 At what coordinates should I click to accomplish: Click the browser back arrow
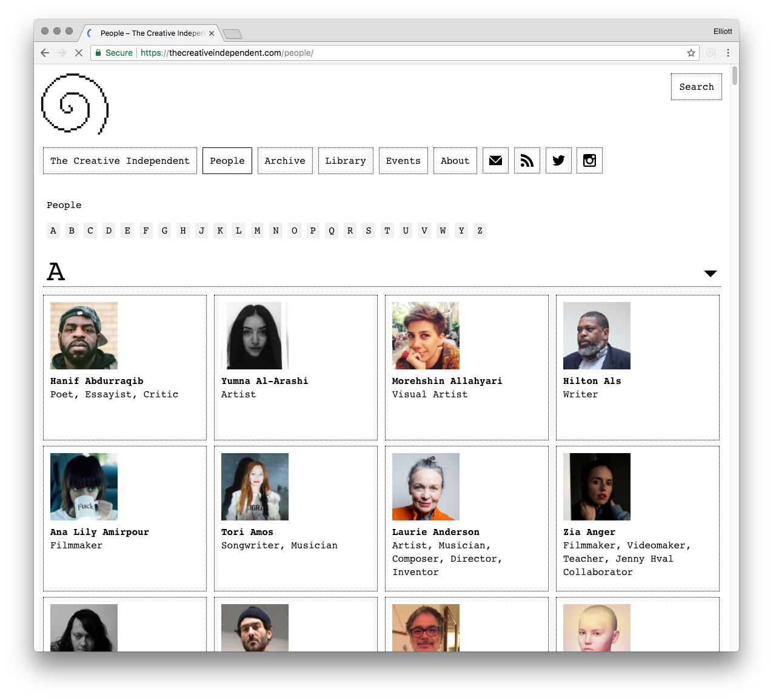[x=45, y=53]
